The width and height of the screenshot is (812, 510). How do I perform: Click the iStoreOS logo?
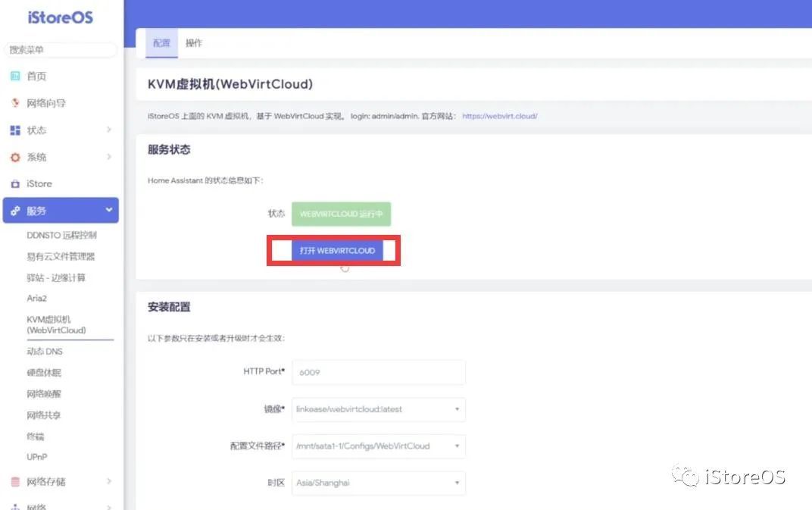[60, 17]
